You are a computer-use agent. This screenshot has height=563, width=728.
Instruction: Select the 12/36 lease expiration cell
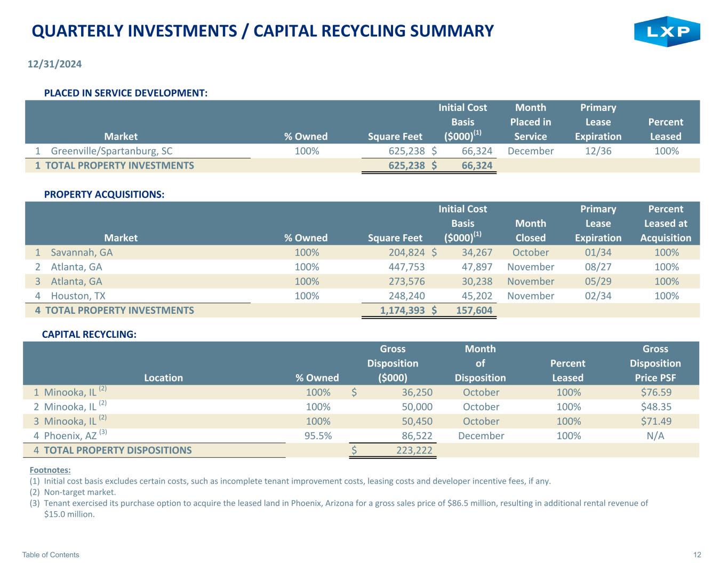click(x=598, y=151)
